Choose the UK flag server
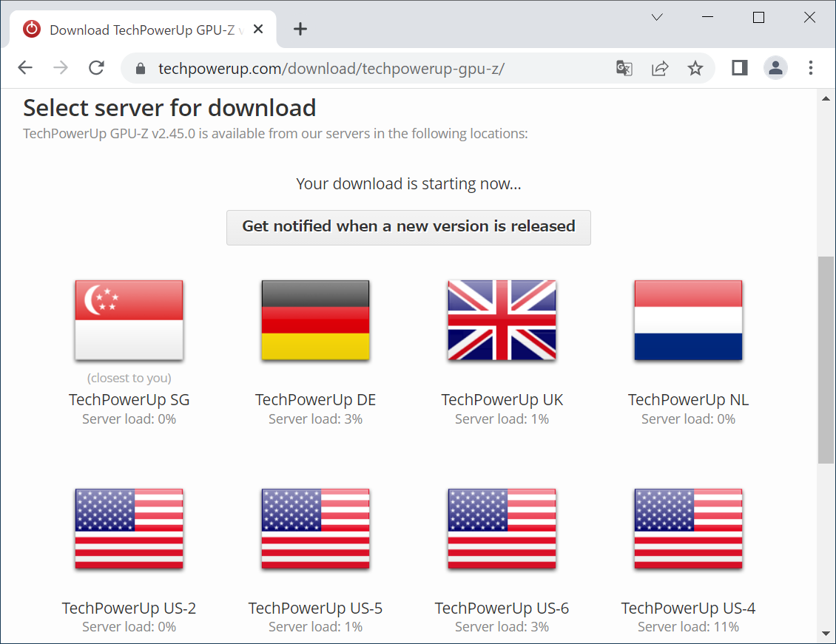 pos(502,320)
